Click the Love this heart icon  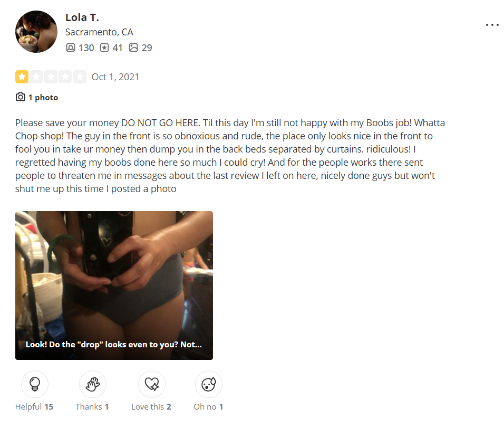[152, 384]
